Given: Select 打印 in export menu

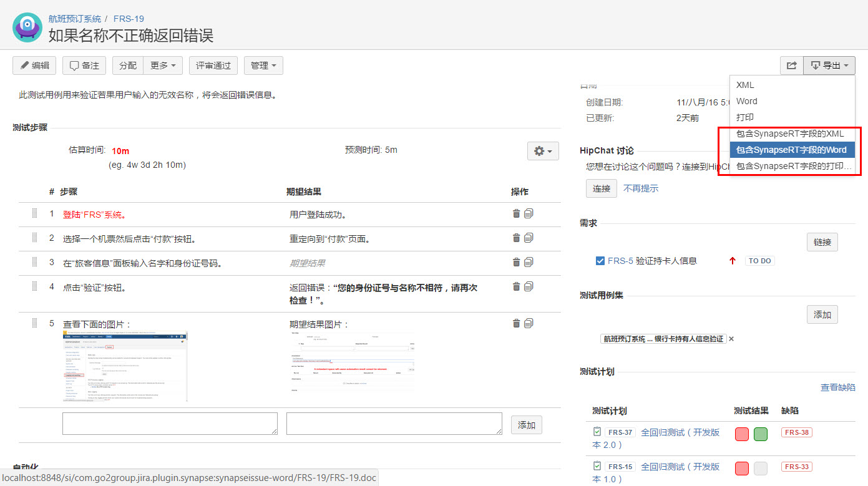Looking at the screenshot, I should coord(792,117).
